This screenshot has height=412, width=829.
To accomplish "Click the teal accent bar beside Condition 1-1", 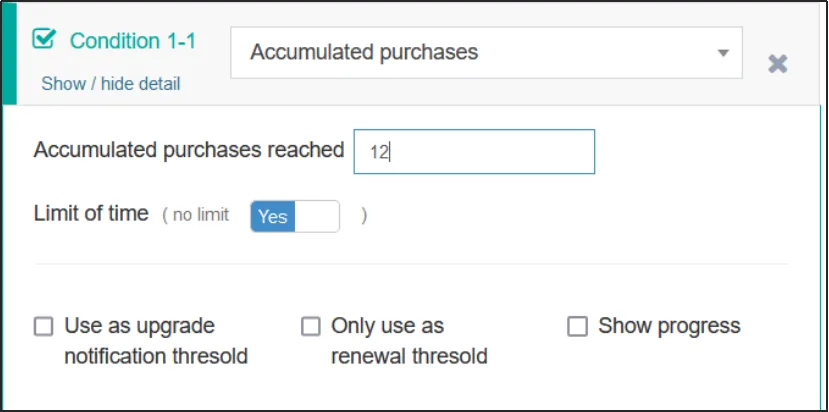I will [x=9, y=53].
